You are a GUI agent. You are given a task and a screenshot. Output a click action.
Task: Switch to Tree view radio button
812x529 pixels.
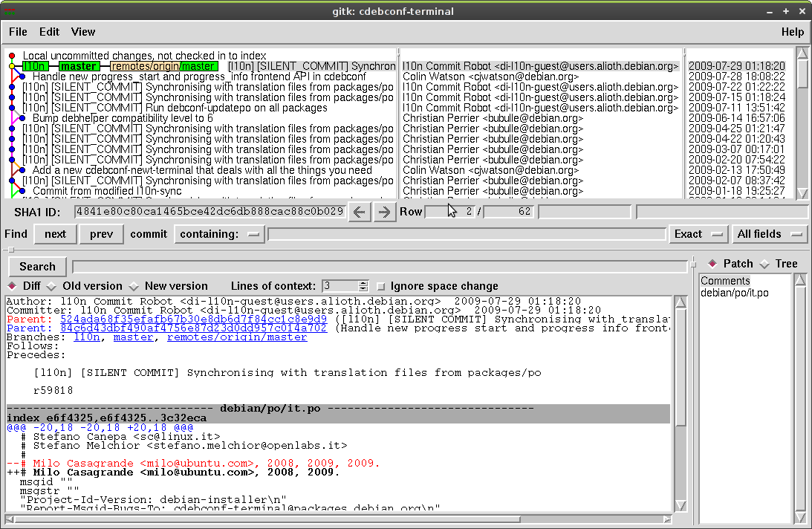tap(764, 264)
